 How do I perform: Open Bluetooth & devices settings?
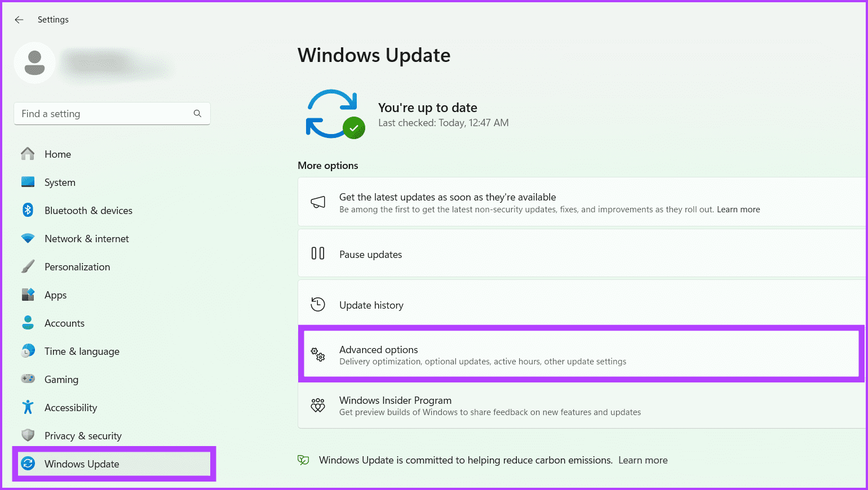[88, 210]
